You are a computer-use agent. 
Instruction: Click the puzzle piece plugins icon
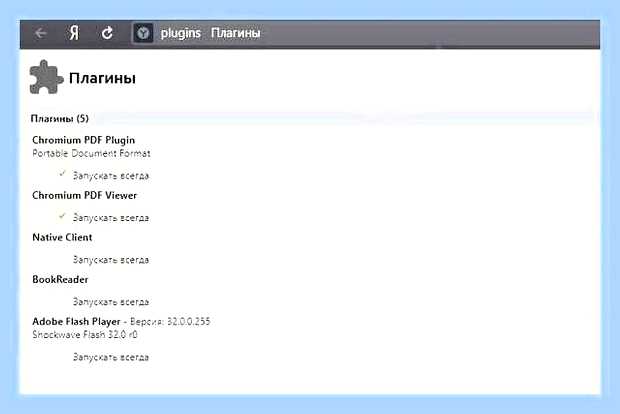[46, 77]
